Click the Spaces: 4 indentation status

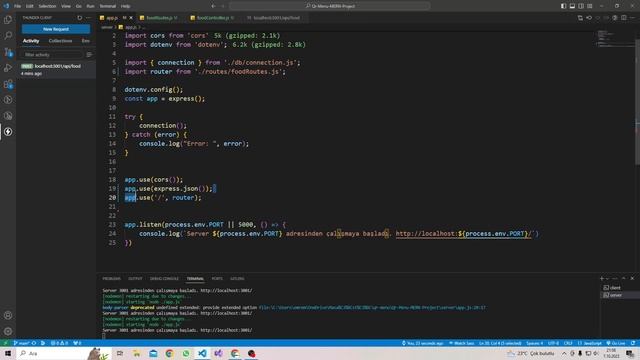(534, 343)
